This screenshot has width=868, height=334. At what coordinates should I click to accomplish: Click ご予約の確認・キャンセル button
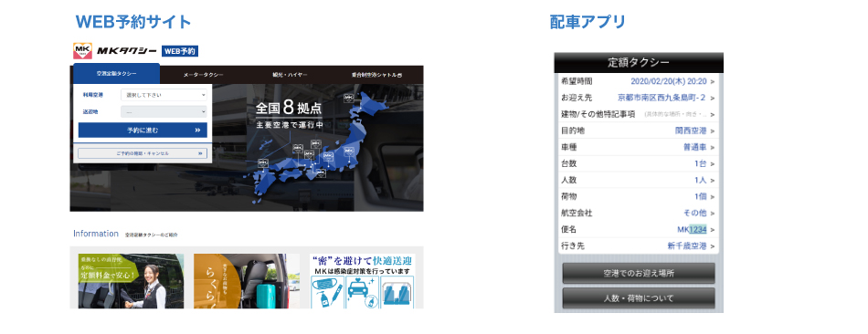[143, 153]
